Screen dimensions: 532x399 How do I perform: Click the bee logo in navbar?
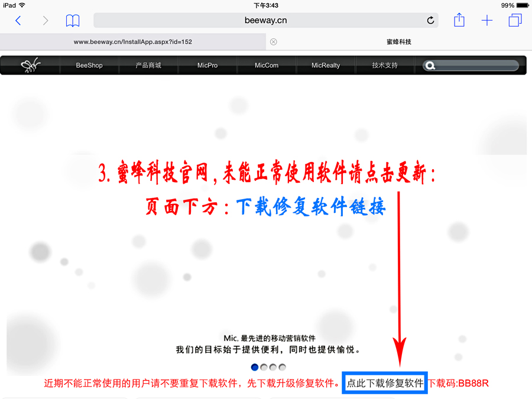[31, 65]
